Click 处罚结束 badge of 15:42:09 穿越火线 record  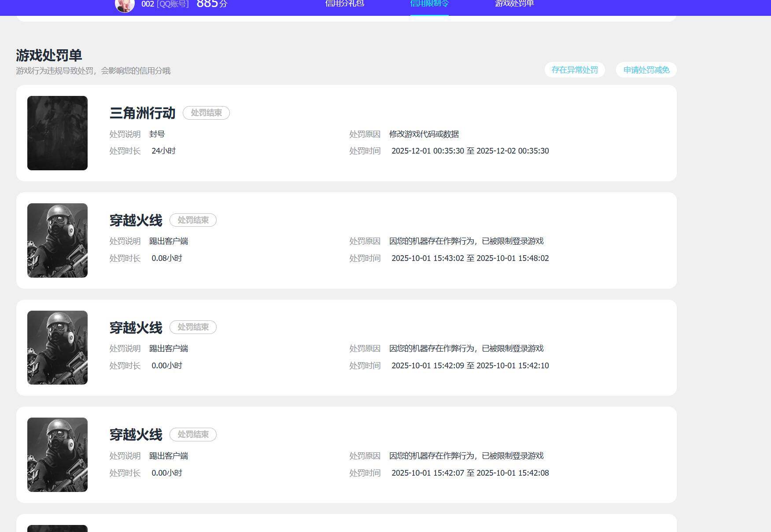coord(193,327)
